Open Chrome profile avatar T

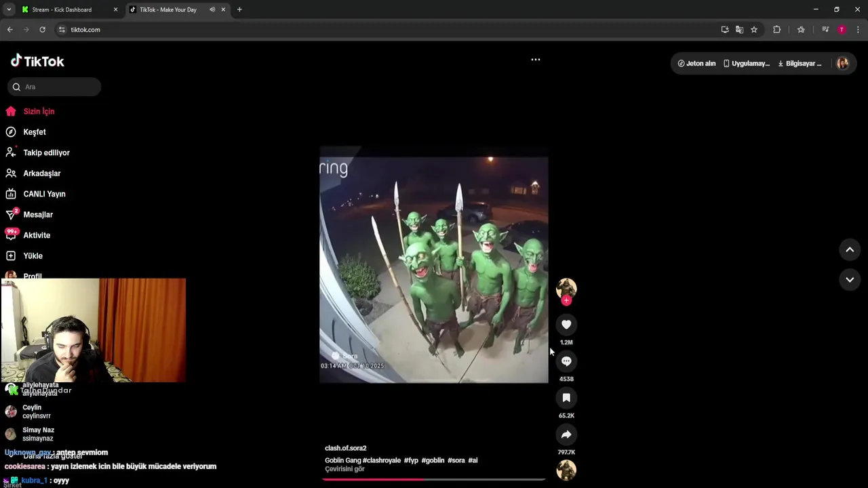click(x=842, y=30)
